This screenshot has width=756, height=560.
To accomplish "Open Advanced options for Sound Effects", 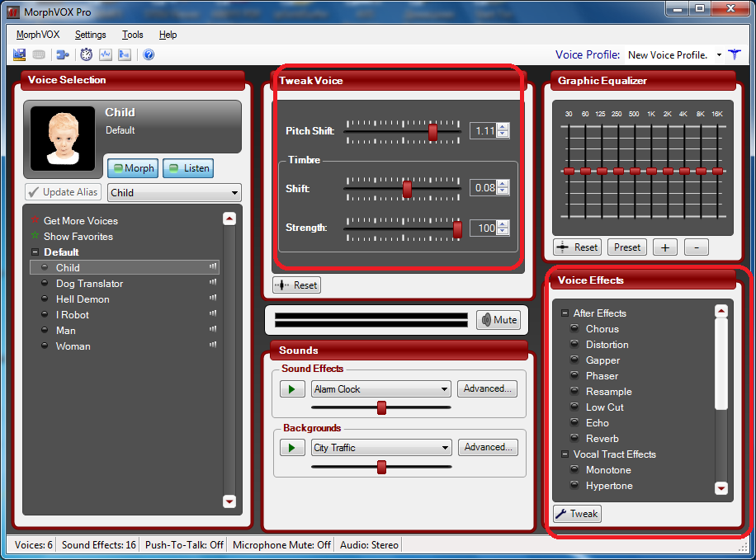I will (487, 388).
